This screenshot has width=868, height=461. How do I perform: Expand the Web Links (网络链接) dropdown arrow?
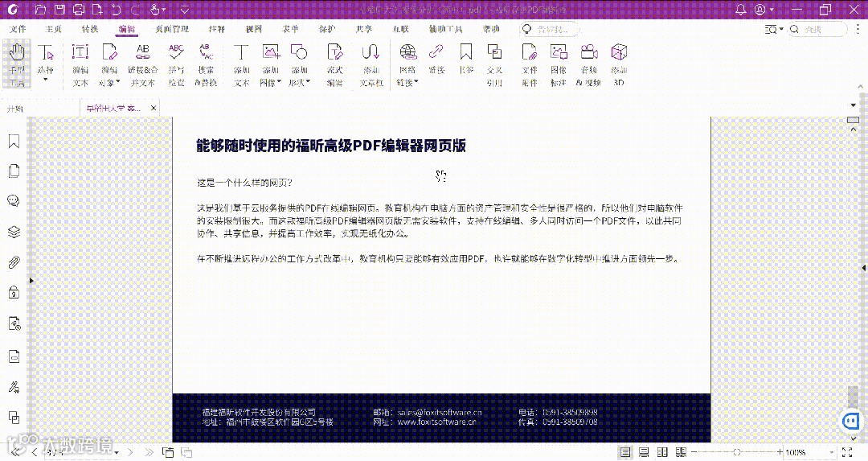416,82
